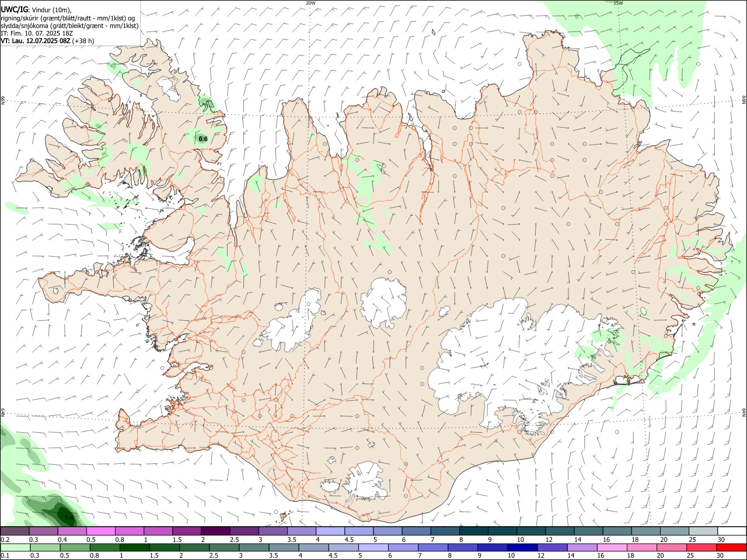Click the 20W longitude label

coord(310,3)
